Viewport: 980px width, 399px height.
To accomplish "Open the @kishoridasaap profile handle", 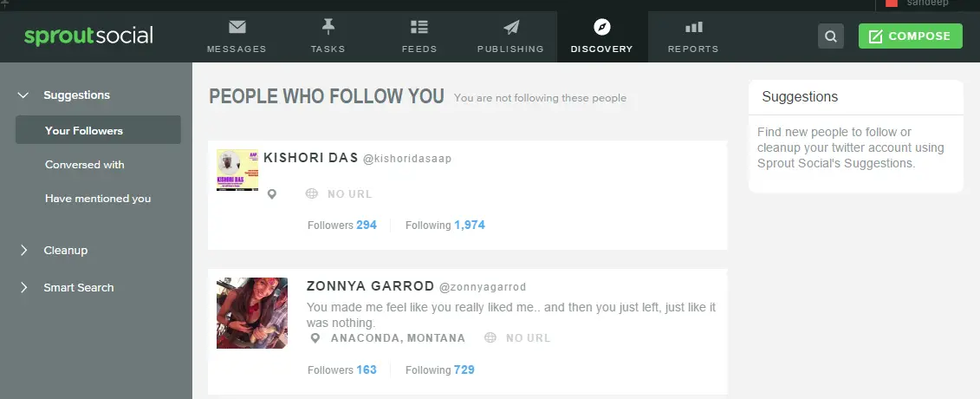I will 407,159.
